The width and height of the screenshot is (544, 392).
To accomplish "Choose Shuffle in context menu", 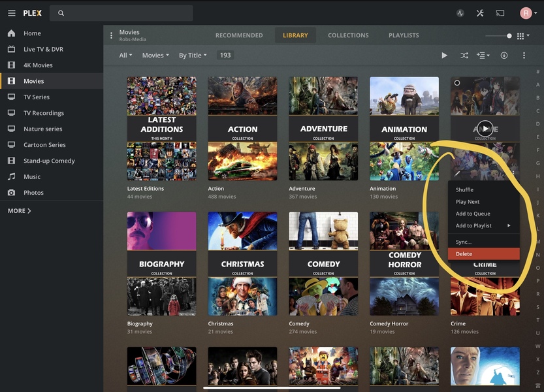I will (484, 190).
